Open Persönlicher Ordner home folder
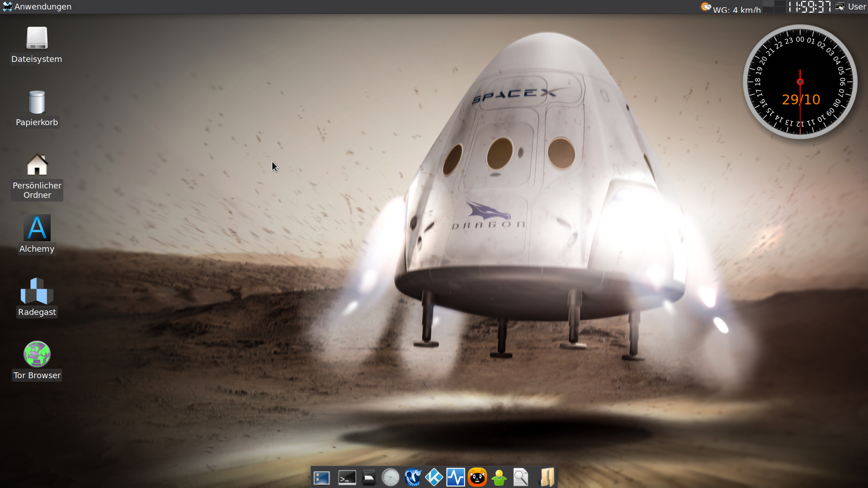The width and height of the screenshot is (868, 488). pyautogui.click(x=37, y=165)
